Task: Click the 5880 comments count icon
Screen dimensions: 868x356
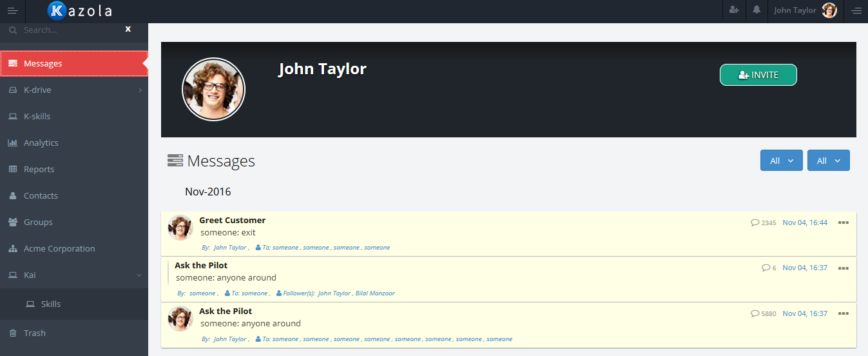Action: coord(755,313)
